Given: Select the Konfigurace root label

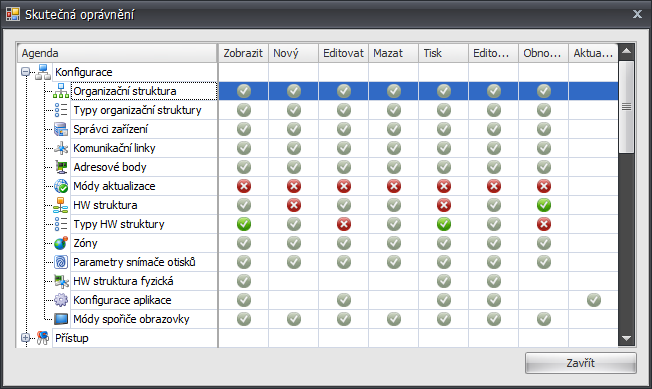Looking at the screenshot, I should click(x=84, y=72).
